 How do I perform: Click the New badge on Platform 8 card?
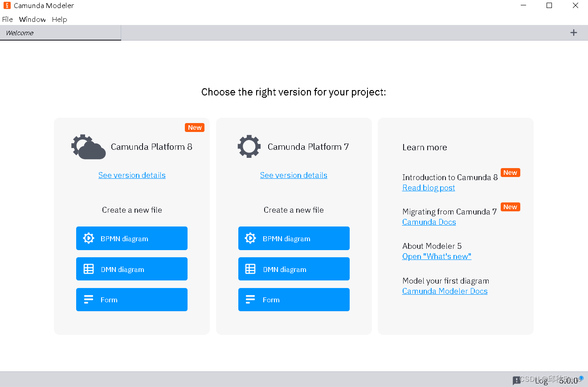pos(195,128)
